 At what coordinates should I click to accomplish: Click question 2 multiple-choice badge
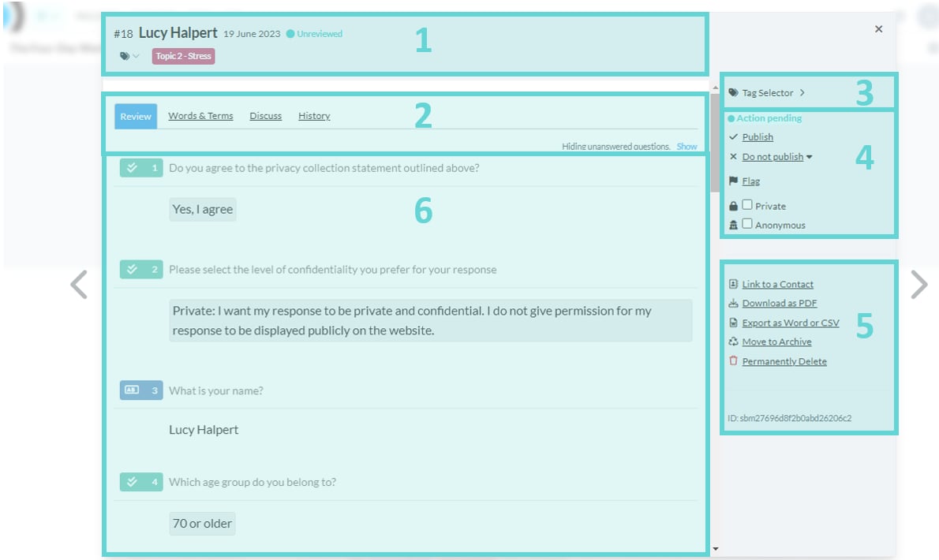tap(140, 269)
